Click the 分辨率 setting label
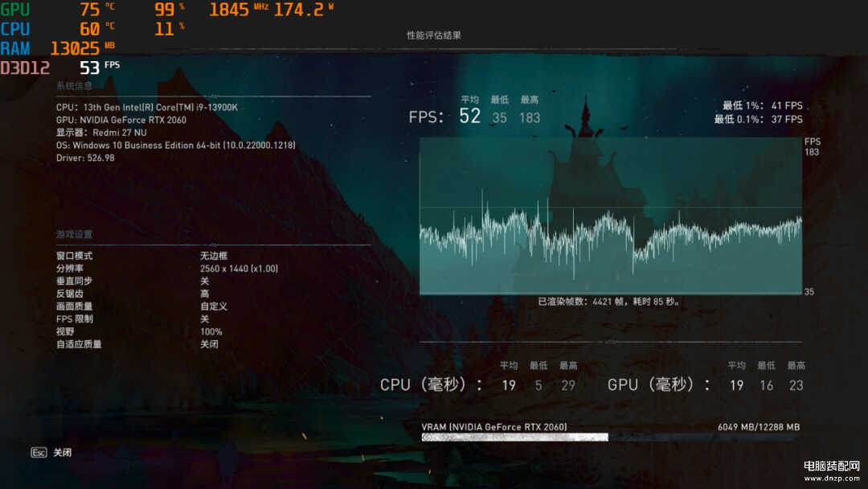Screen dimensions: 868x489 (70, 269)
